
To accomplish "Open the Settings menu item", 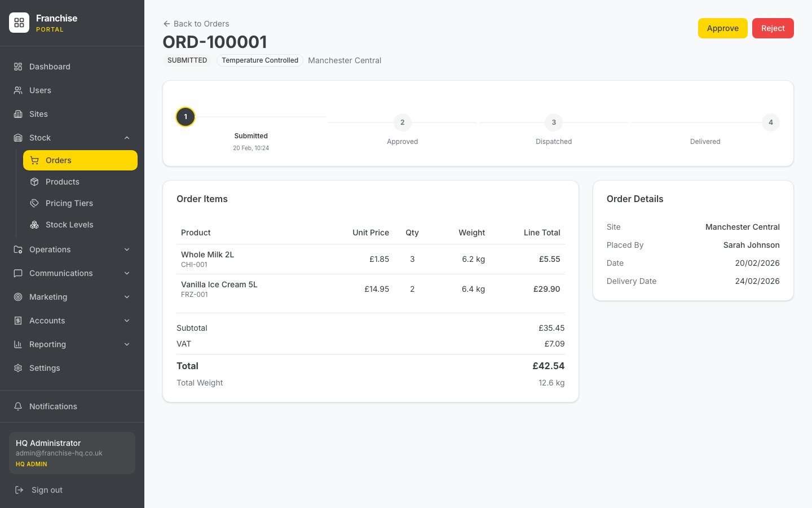I will pyautogui.click(x=72, y=368).
